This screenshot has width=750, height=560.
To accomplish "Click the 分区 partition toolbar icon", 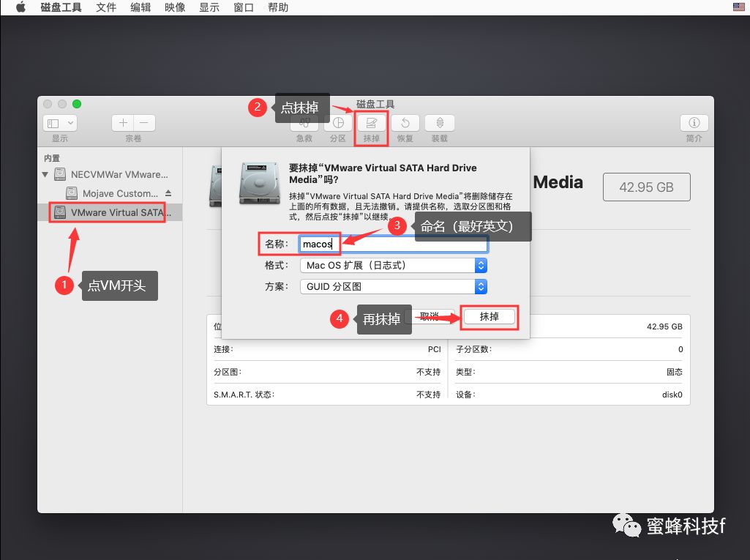I will click(x=338, y=123).
